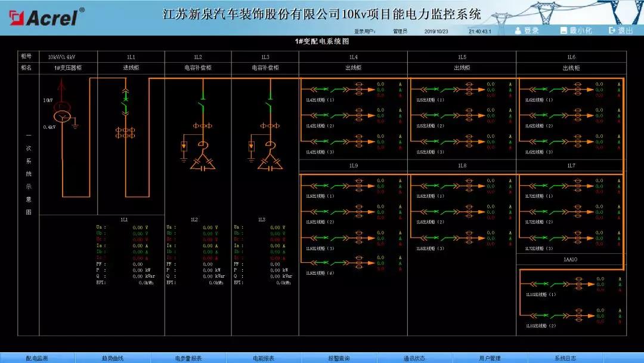Click the 1L5 outgoing cabinet (3) current transformer
Image resolution: width=644 pixels, height=363 pixels.
tap(469, 141)
